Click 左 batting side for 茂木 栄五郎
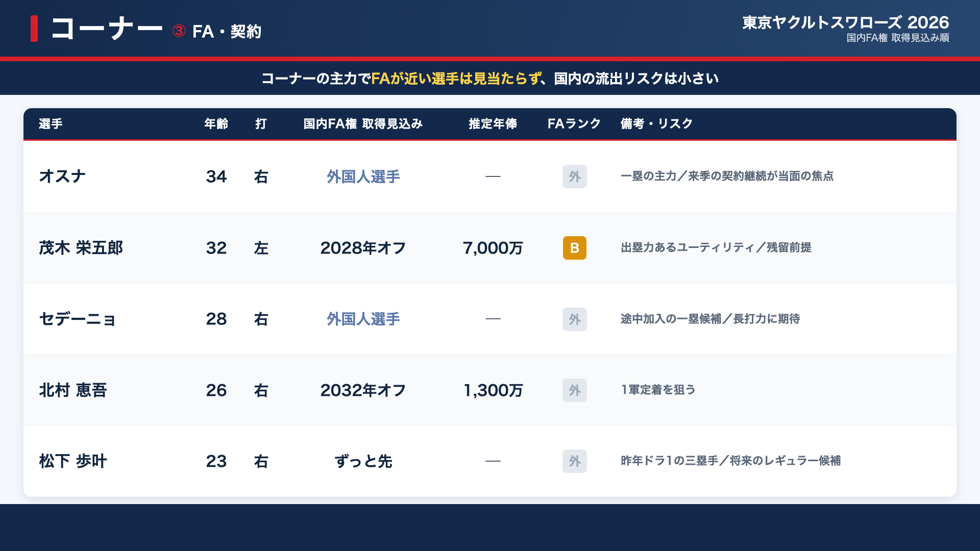This screenshot has width=980, height=551. (261, 248)
